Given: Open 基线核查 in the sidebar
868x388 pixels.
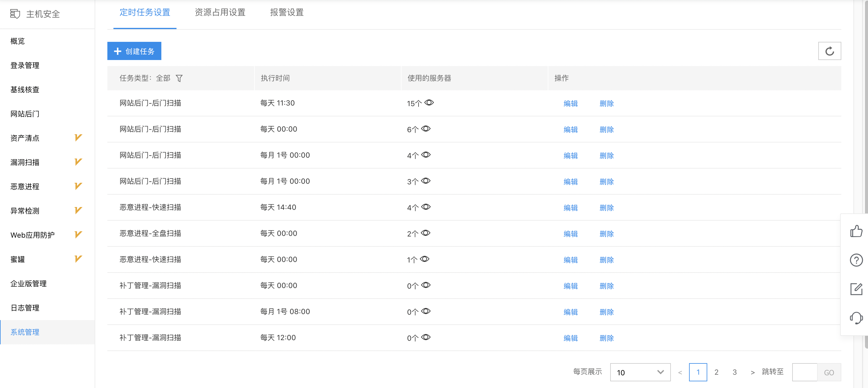Looking at the screenshot, I should [48, 90].
